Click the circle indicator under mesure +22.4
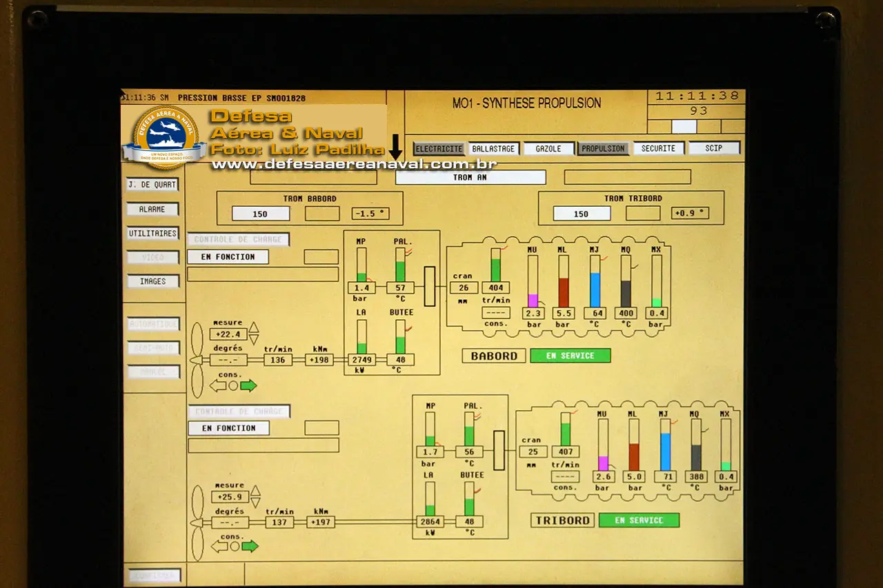The image size is (883, 588). (233, 385)
